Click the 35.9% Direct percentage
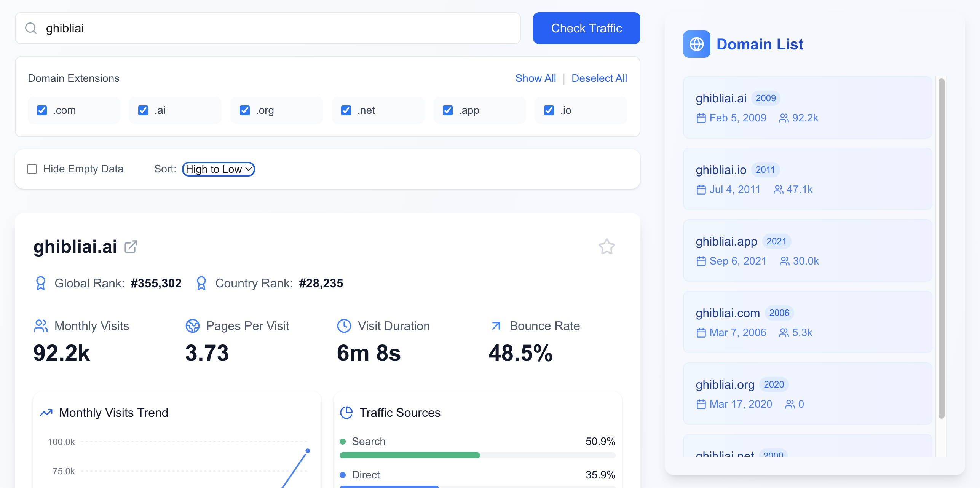This screenshot has height=488, width=980. [x=600, y=475]
